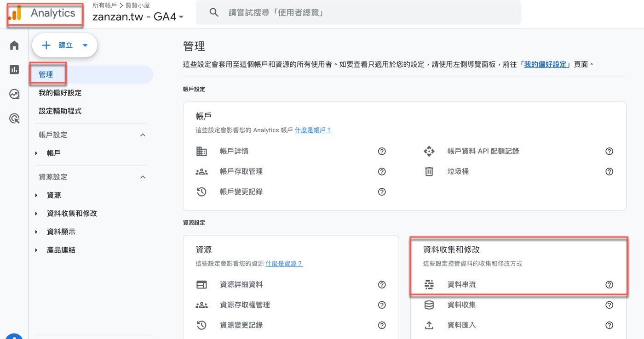Open the Explore icon in sidebar
644x339 pixels.
pos(14,94)
